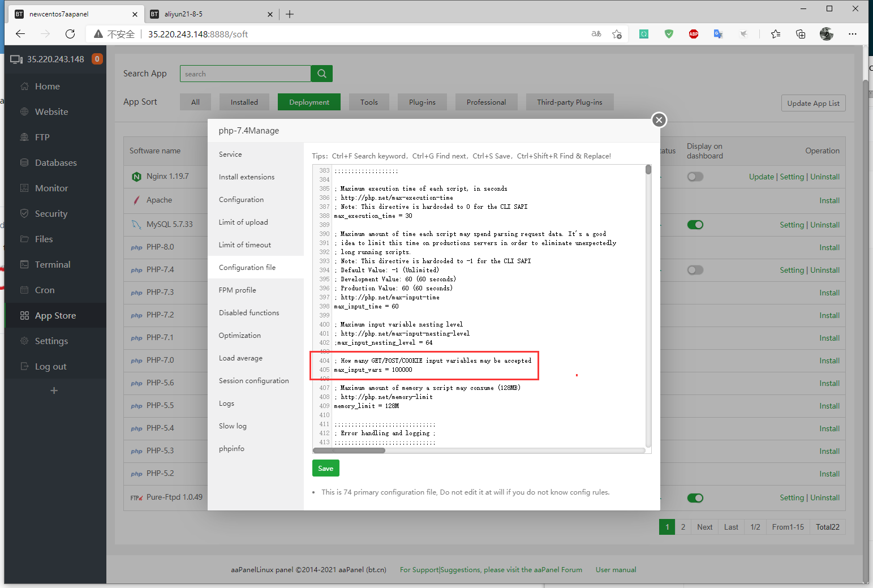Click the Last page button

click(x=731, y=527)
